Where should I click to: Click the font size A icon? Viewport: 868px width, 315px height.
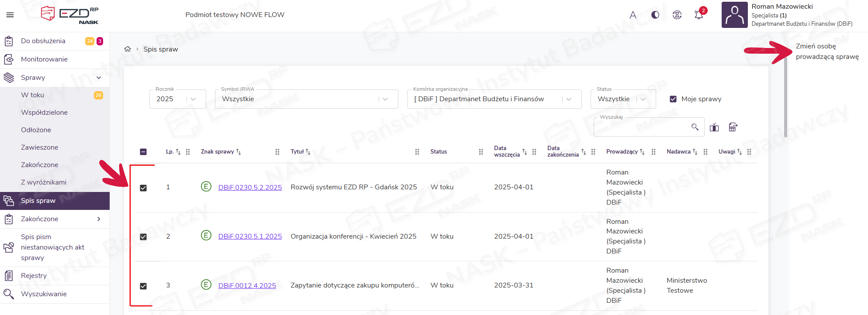pyautogui.click(x=633, y=15)
